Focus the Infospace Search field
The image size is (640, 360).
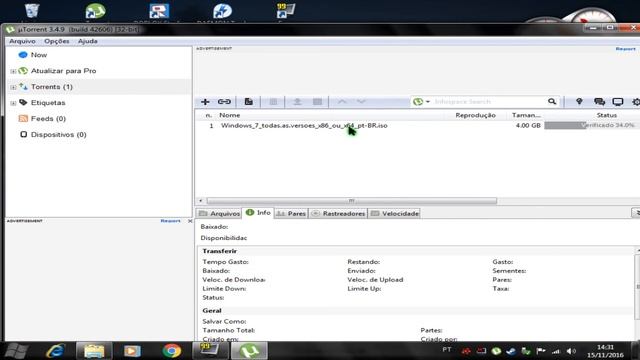click(489, 102)
